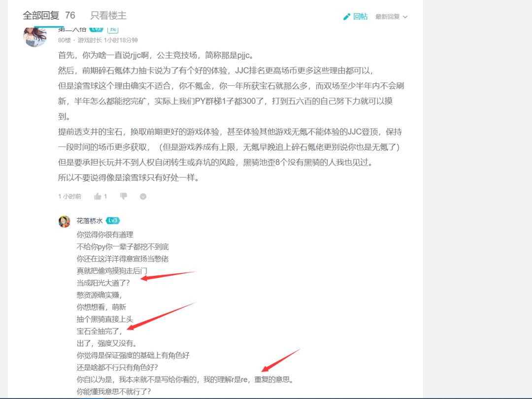Click the comment line 出了，强度又没有。
532x399 pixels.
click(107, 343)
